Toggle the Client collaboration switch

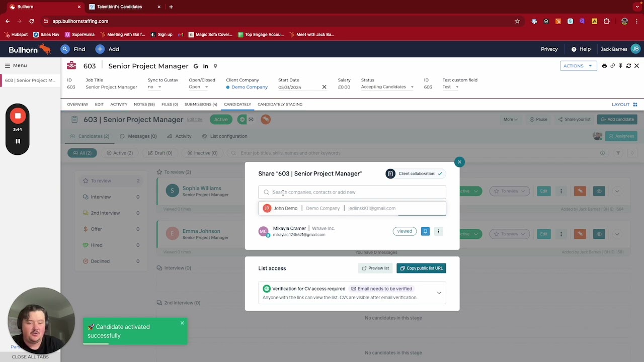tap(415, 173)
